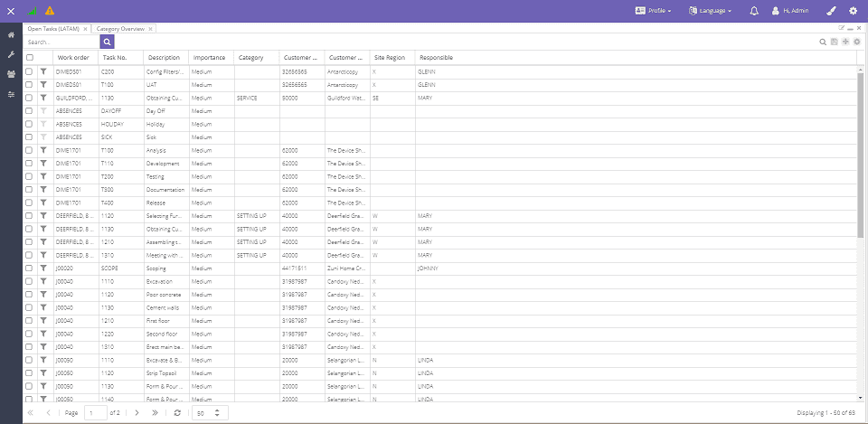This screenshot has width=868, height=424.
Task: Click scrollbar down arrow
Action: point(860,398)
